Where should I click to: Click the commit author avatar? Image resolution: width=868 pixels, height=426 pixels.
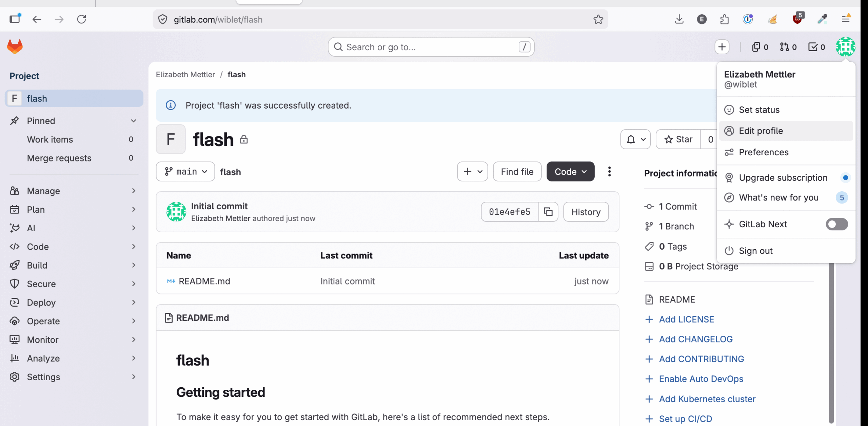pos(176,212)
